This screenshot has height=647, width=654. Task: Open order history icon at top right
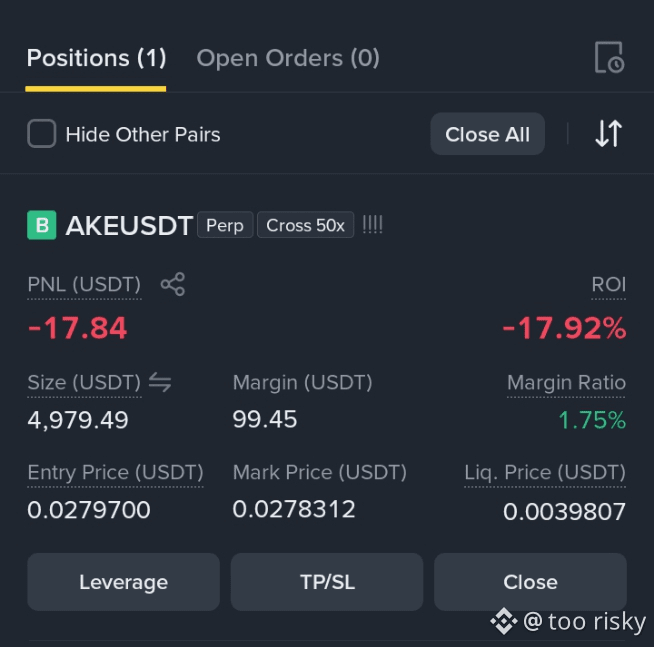pos(609,58)
